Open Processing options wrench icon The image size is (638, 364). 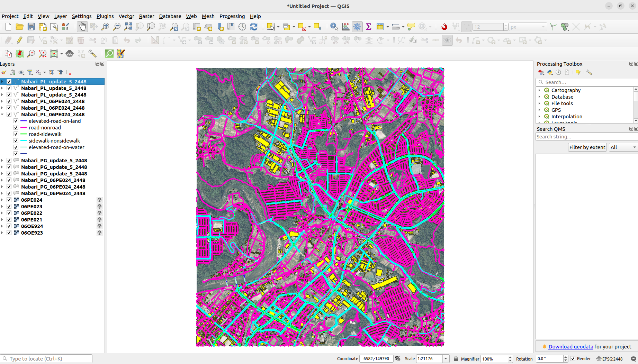(x=589, y=72)
